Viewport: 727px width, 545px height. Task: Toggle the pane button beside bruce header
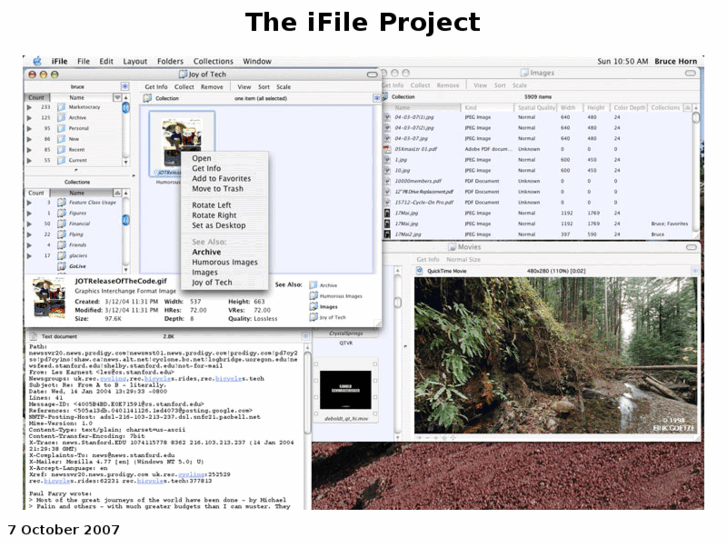coord(125,87)
